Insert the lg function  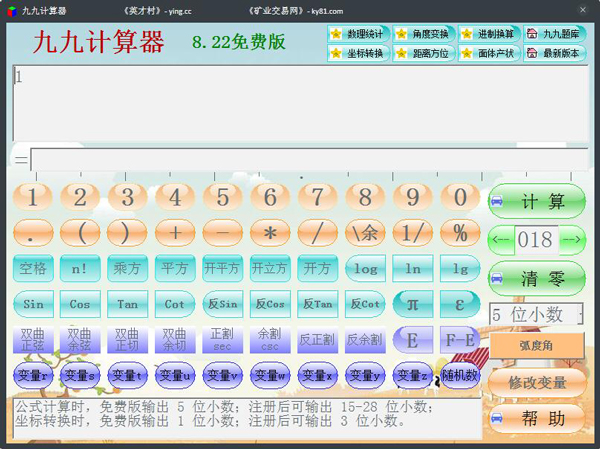click(x=460, y=268)
